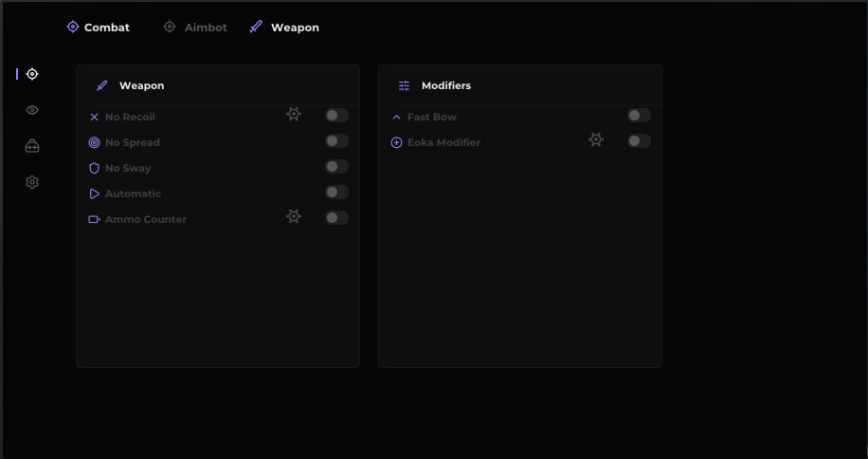Enable the Fast Bow toggle
The width and height of the screenshot is (868, 459).
click(639, 115)
